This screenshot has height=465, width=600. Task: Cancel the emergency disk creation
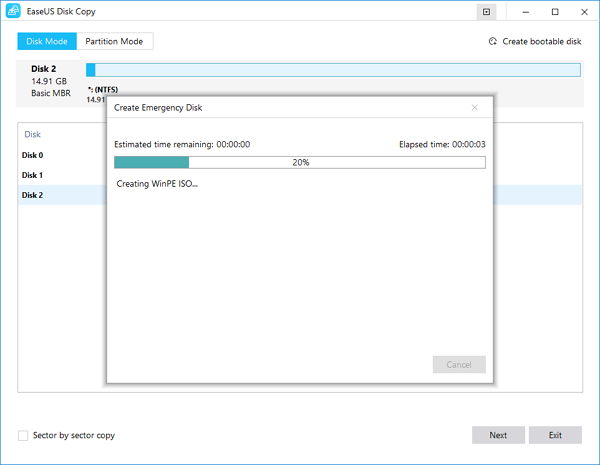pyautogui.click(x=459, y=365)
